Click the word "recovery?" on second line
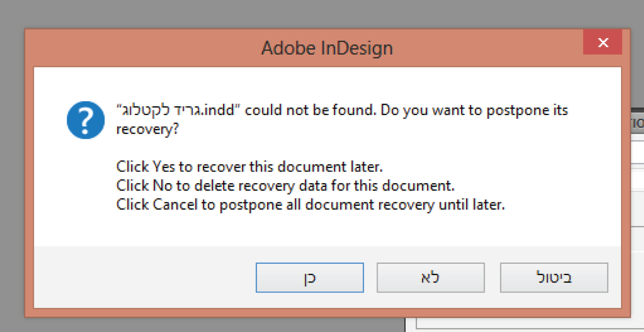The width and height of the screenshot is (644, 332). click(148, 129)
